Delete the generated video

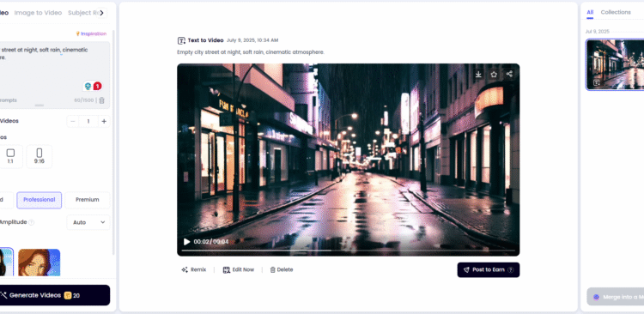[x=282, y=269]
